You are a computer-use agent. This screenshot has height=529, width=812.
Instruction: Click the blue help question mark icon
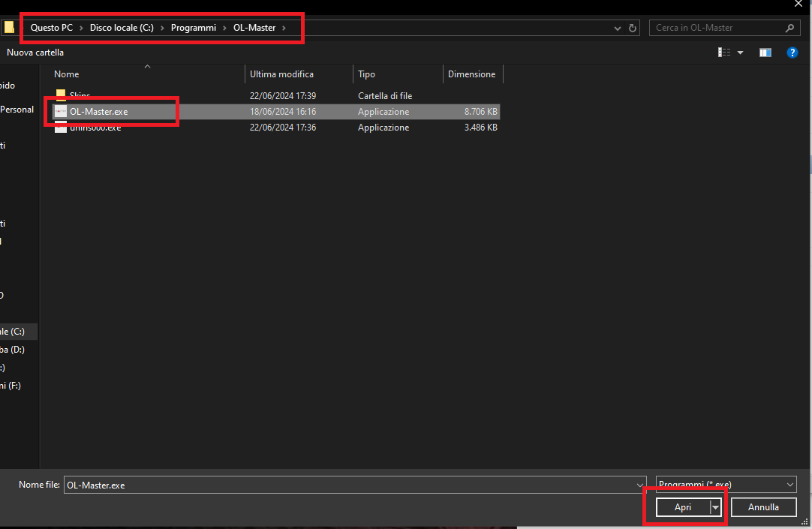tap(792, 53)
